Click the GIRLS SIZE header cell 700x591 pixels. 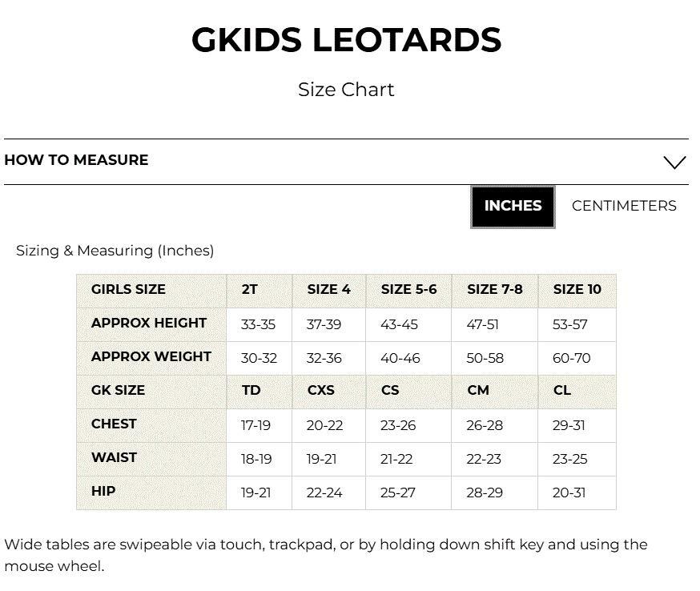[151, 291]
